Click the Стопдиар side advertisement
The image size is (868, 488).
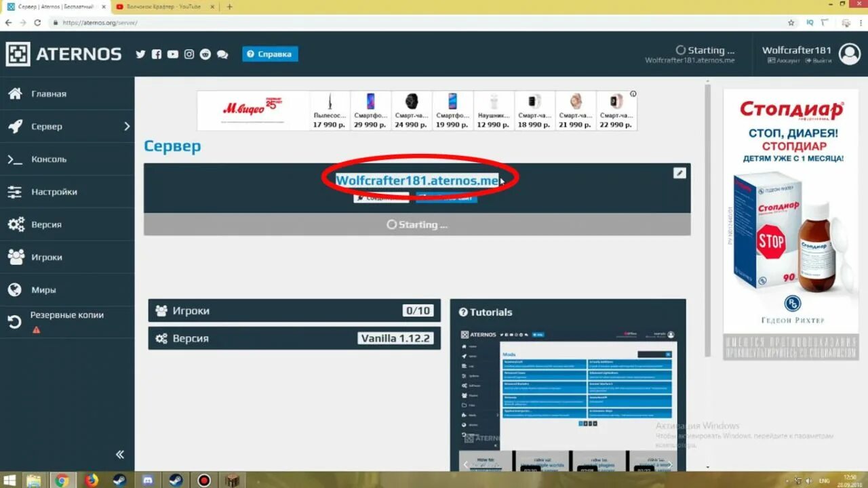pos(790,224)
